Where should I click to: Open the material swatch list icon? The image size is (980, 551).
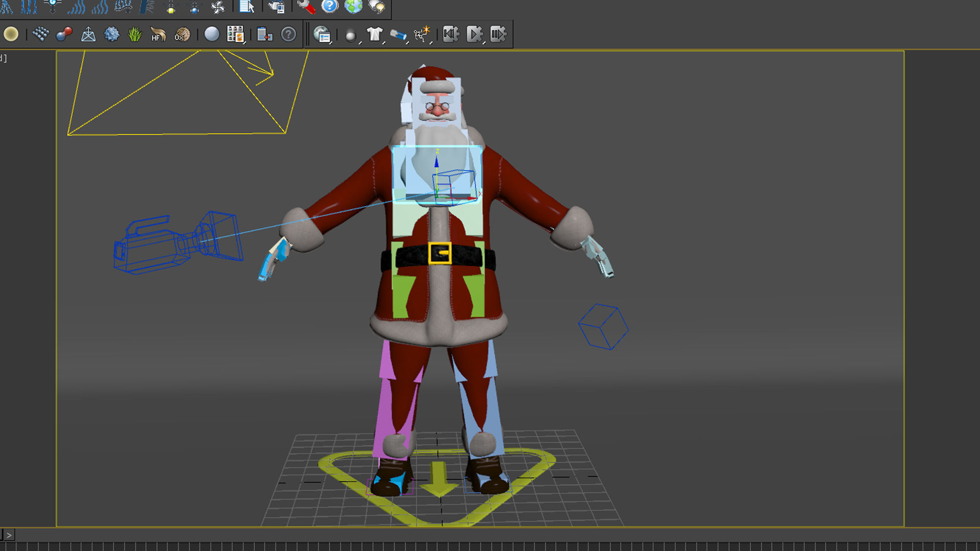tap(235, 34)
